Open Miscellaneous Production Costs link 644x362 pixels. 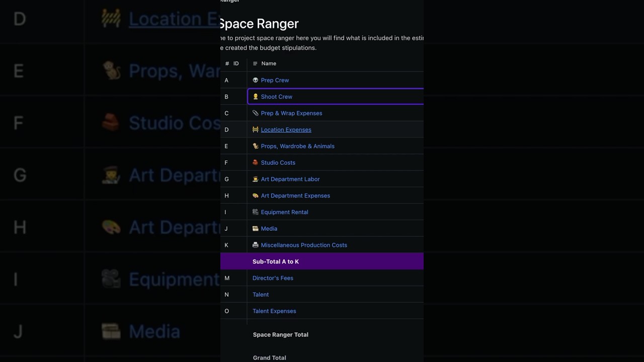(304, 245)
